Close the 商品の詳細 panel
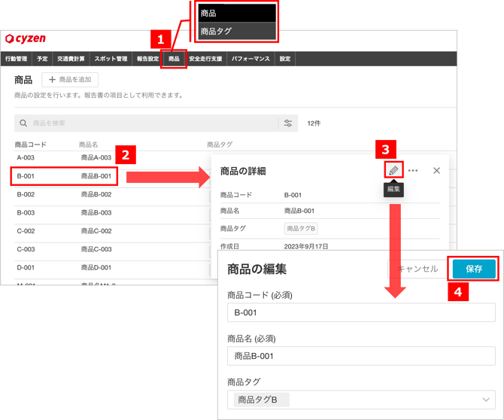Image resolution: width=504 pixels, height=420 pixels. (x=436, y=171)
